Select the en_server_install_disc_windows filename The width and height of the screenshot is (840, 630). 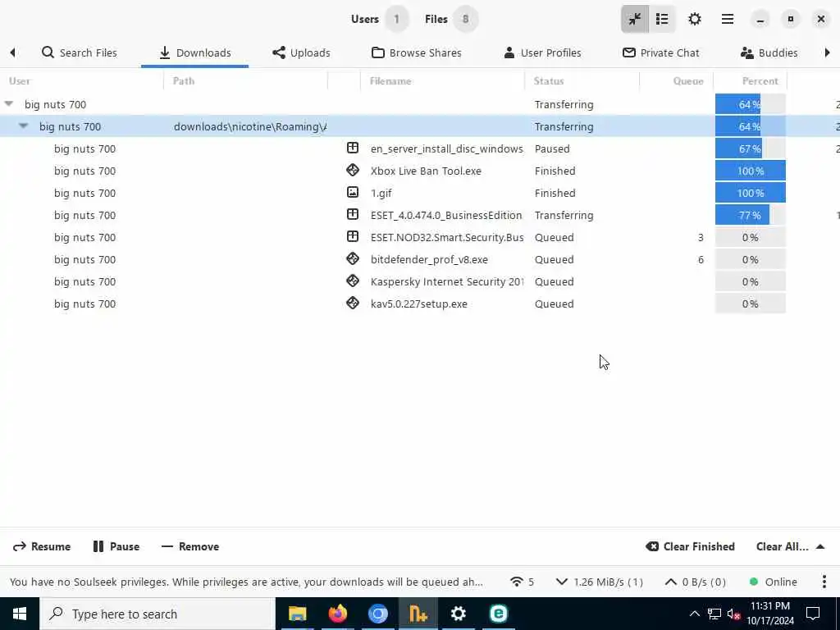coord(447,149)
